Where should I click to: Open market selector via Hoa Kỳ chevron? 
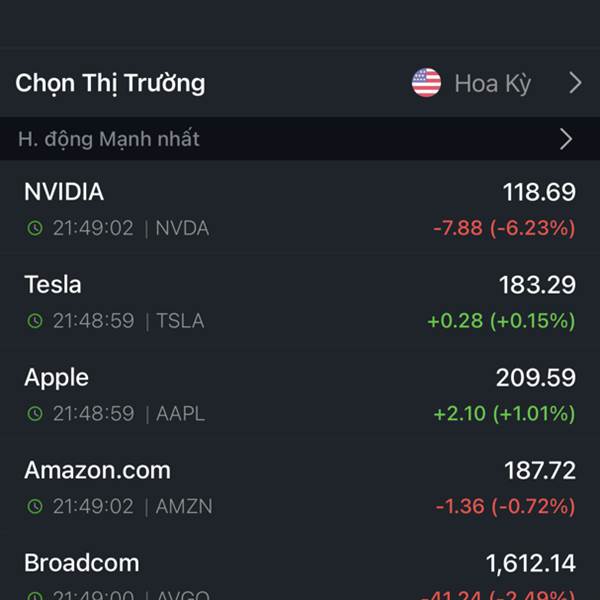tap(575, 83)
